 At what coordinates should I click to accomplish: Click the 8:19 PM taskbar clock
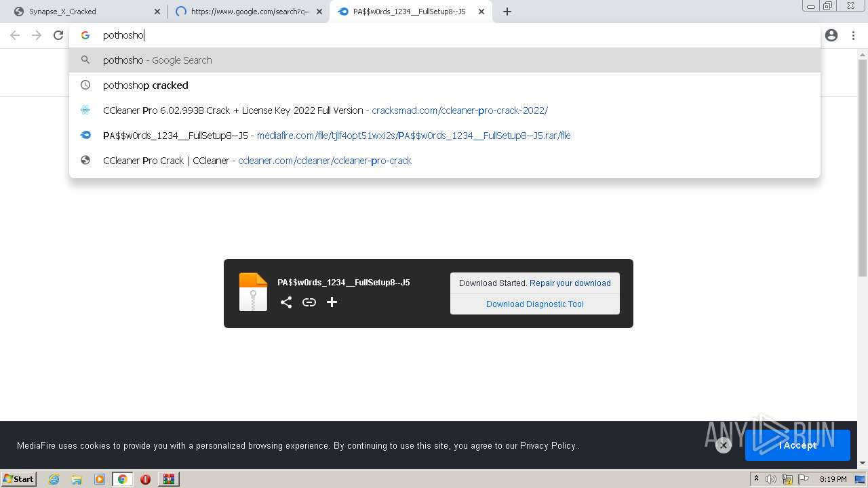[833, 479]
